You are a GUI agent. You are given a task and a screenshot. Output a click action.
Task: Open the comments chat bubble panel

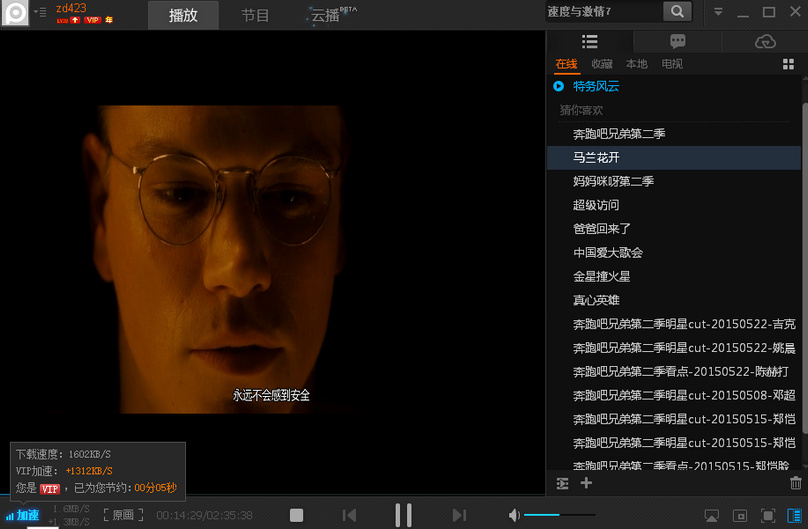tap(677, 42)
